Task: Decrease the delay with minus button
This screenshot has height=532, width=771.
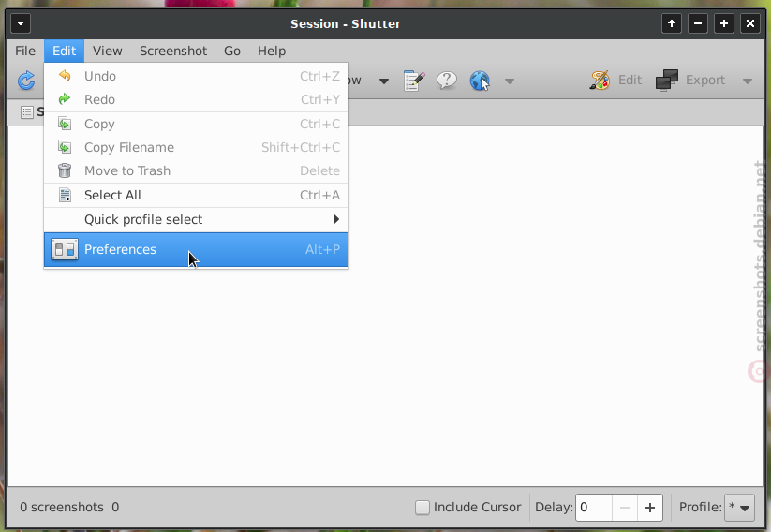Action: [625, 508]
